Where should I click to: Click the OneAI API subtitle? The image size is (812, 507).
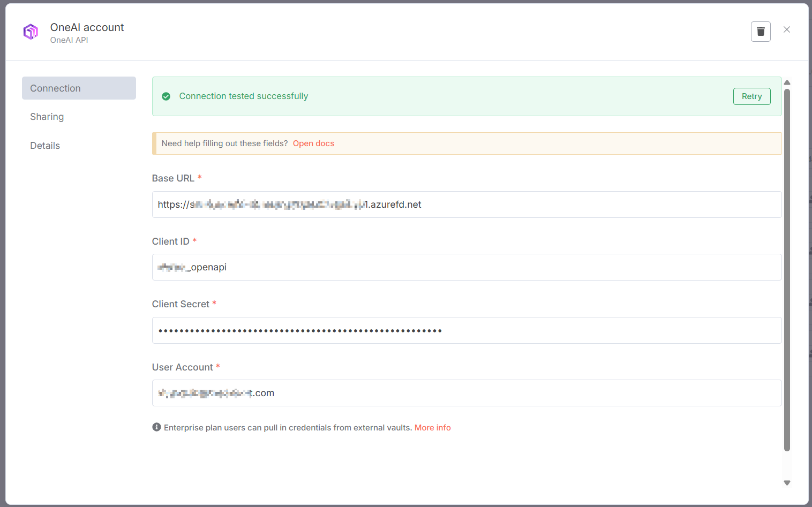[69, 40]
